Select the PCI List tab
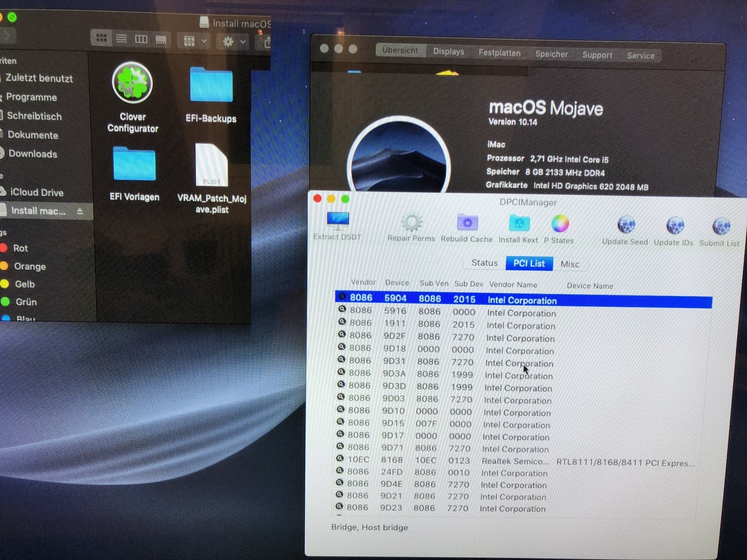 coord(529,263)
